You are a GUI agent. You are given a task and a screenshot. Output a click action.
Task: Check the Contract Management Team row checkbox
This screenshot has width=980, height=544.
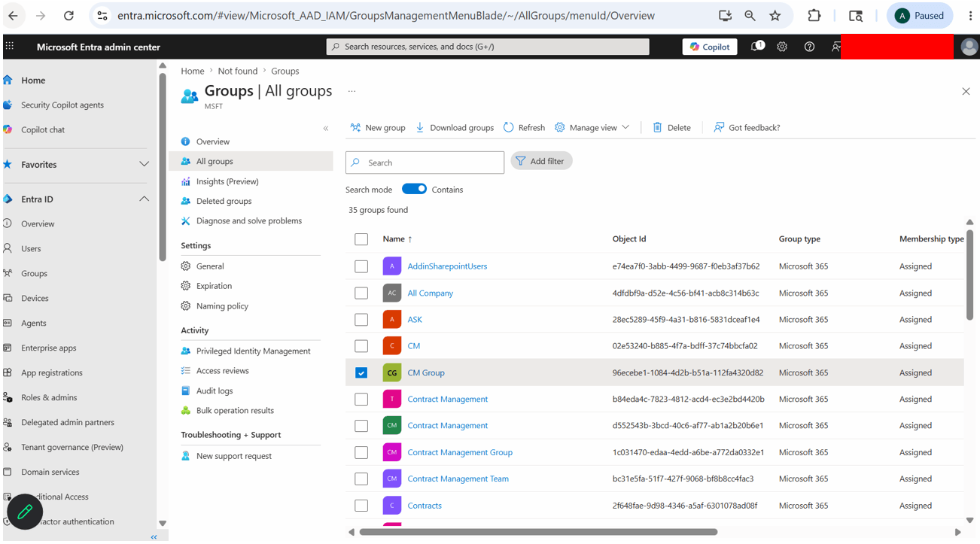point(361,479)
